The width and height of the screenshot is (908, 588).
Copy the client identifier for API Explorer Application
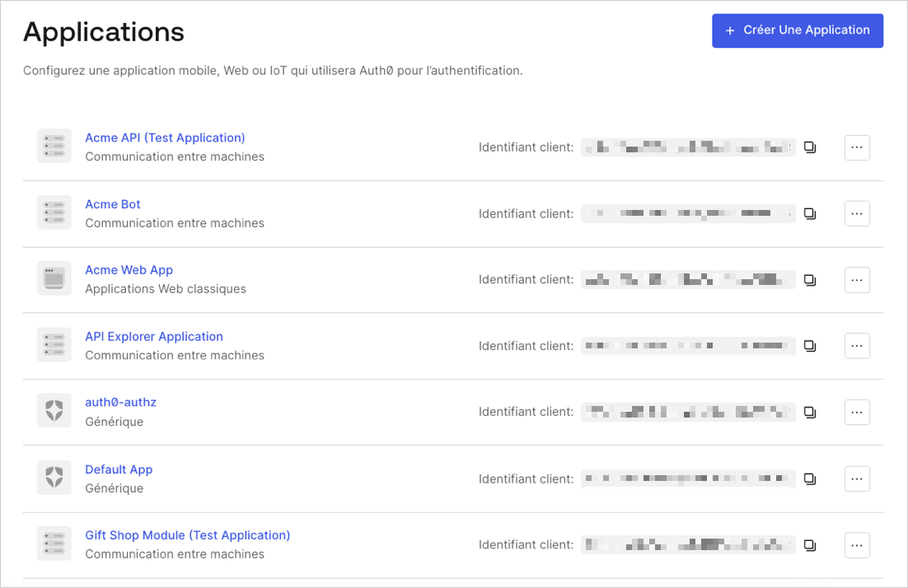(x=809, y=345)
